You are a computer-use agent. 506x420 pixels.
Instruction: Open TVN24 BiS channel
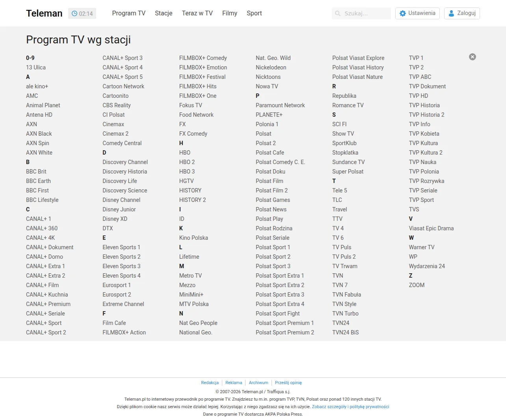(x=346, y=332)
